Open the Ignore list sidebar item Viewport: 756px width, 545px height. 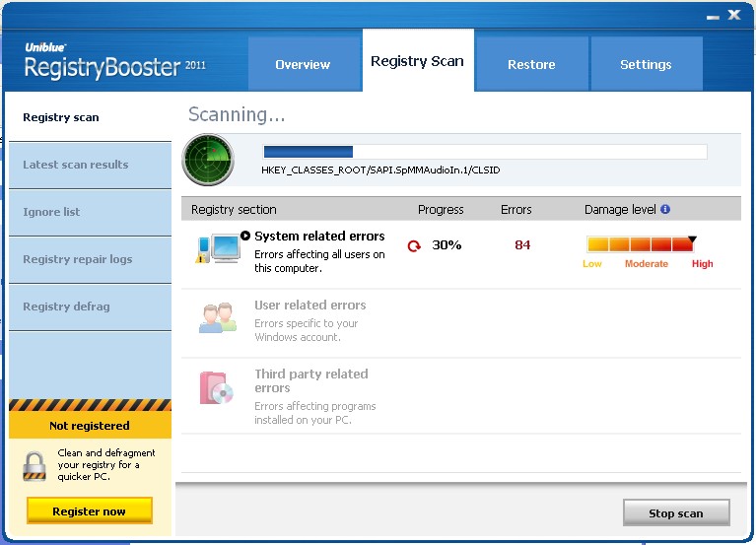click(x=90, y=212)
